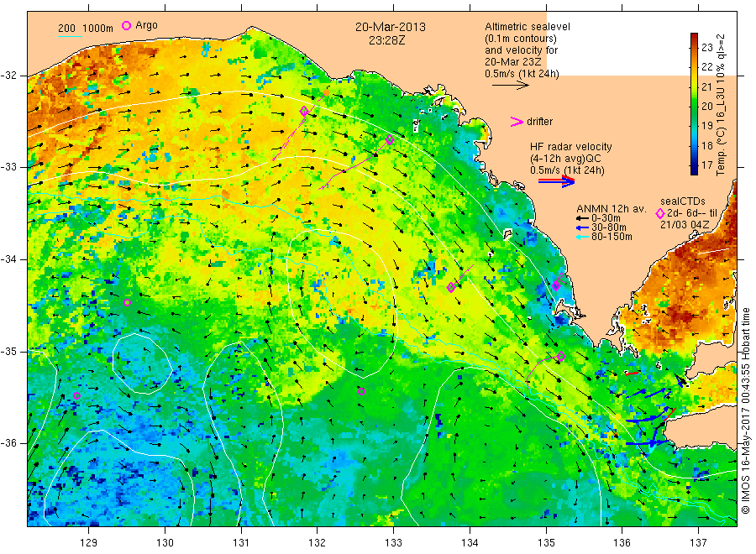Click the 131 longitude axis label
This screenshot has width=756, height=554.
(x=241, y=543)
